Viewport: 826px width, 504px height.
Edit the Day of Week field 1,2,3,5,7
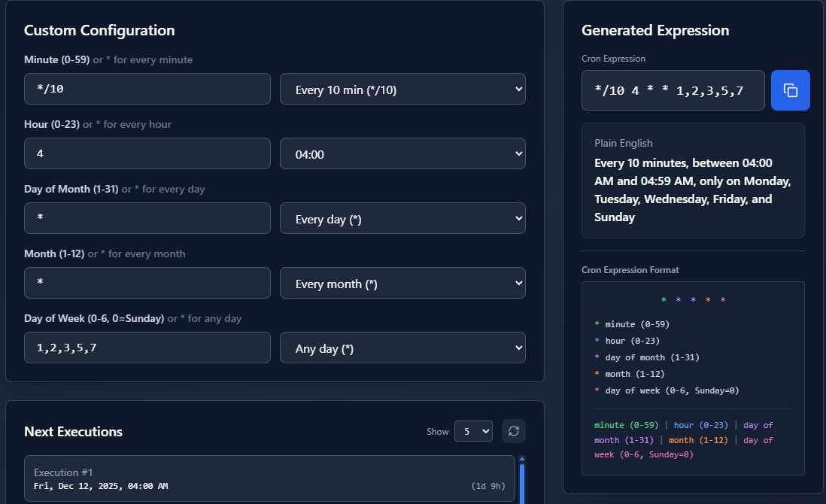tap(147, 348)
